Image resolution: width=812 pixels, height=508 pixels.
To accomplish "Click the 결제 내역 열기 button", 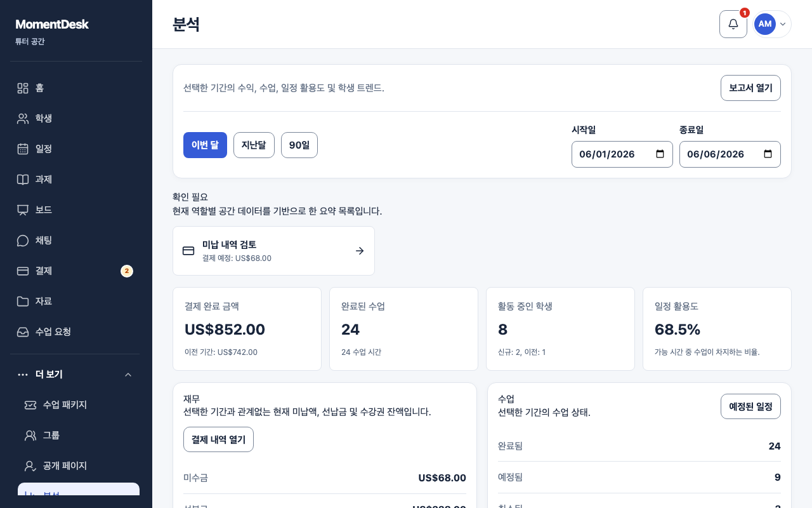I will coord(218,439).
